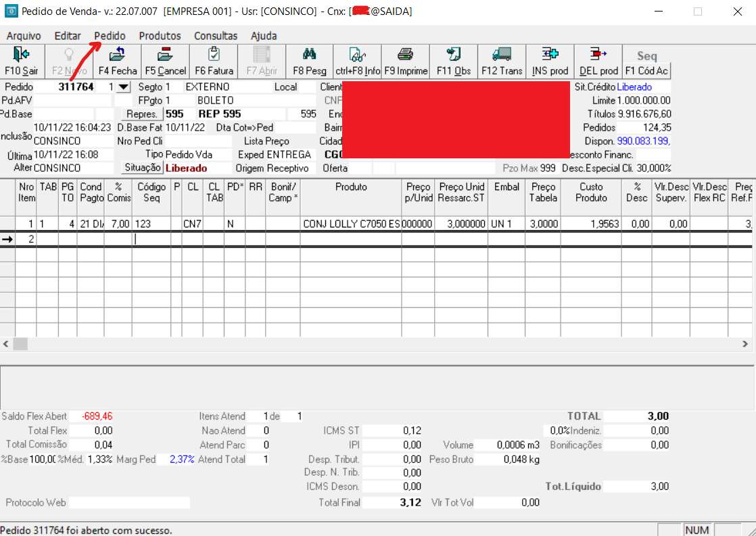
Task: Click the Exped ENTREGA value
Action: coord(289,154)
